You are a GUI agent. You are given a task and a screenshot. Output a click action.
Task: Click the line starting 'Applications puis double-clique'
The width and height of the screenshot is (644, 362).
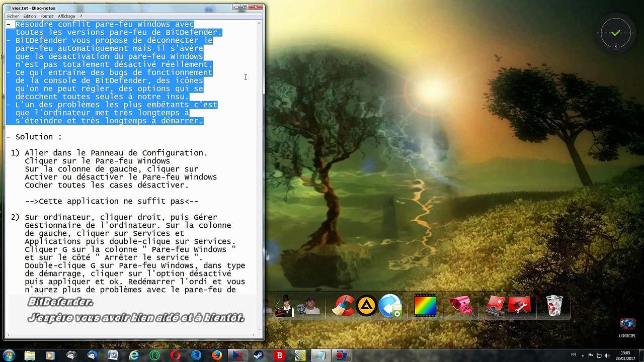[x=130, y=241]
